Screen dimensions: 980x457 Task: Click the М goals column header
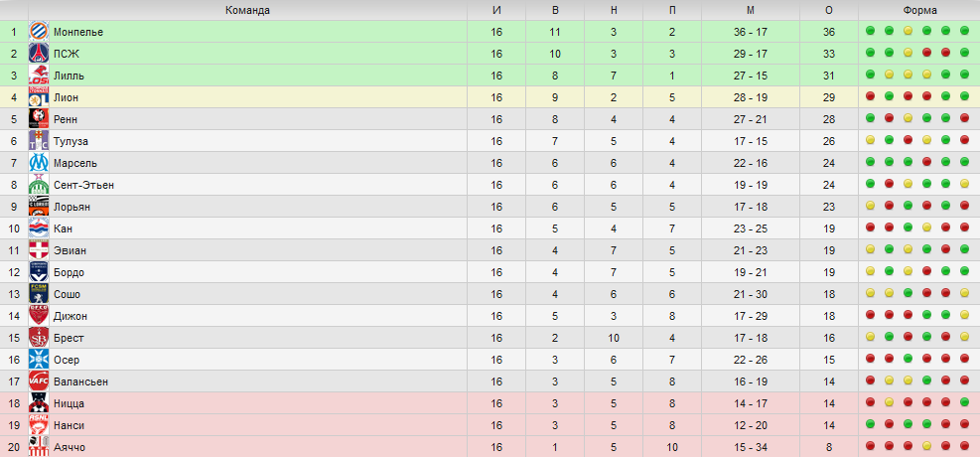pos(751,10)
